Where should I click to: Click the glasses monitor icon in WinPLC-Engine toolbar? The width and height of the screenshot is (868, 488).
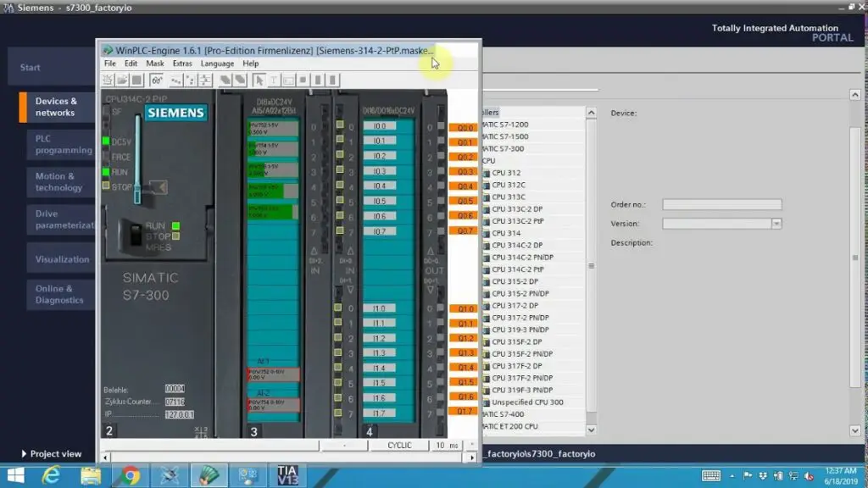coord(157,80)
